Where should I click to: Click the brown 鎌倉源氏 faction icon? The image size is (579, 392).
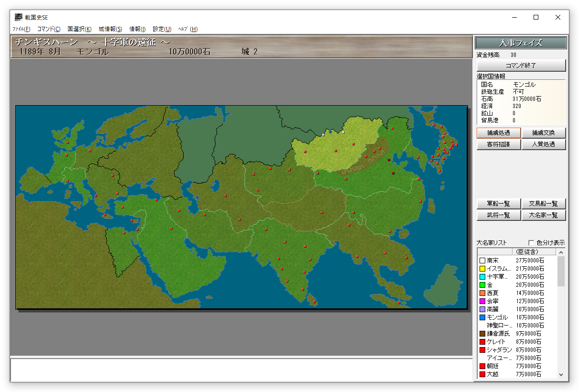(x=482, y=334)
